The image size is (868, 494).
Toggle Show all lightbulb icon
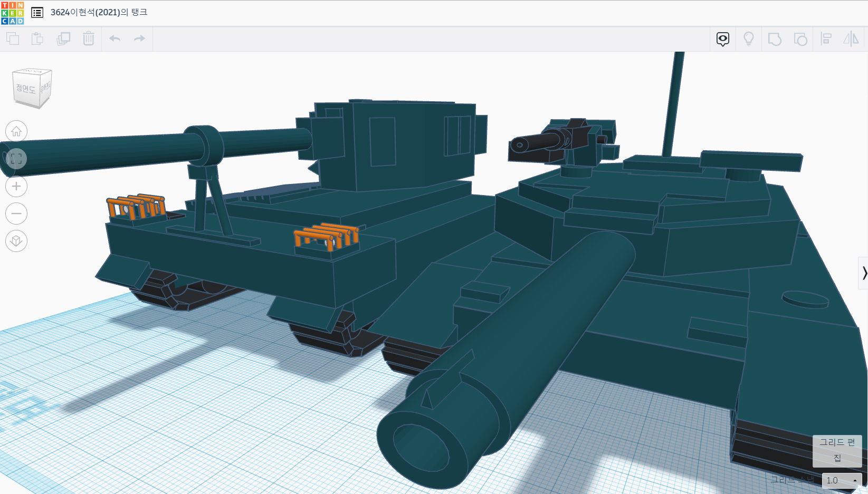pyautogui.click(x=749, y=39)
